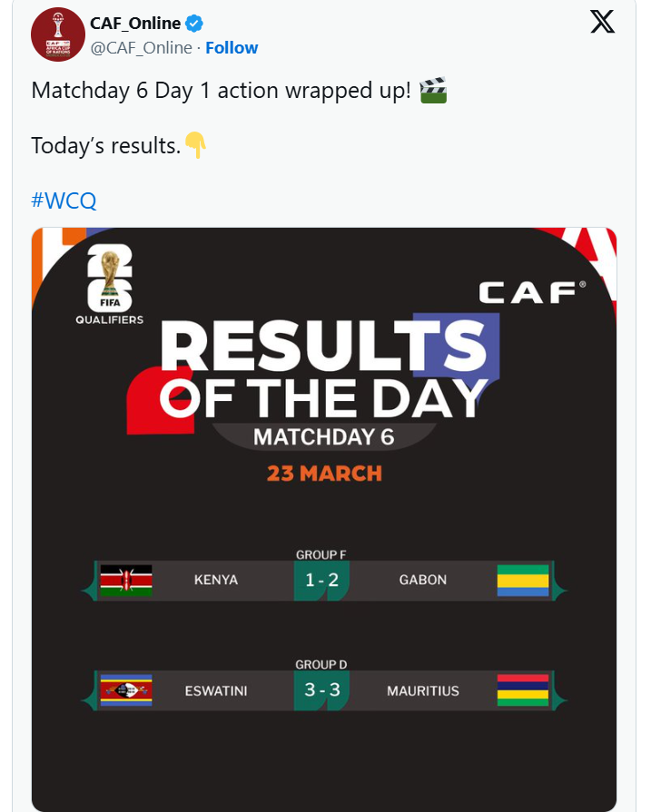Click the clapperboard emoji in tweet
This screenshot has width=651, height=812.
pyautogui.click(x=433, y=90)
